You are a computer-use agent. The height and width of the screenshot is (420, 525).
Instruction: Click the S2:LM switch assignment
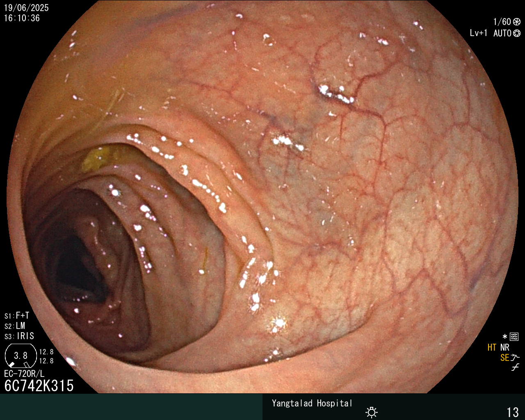15,326
